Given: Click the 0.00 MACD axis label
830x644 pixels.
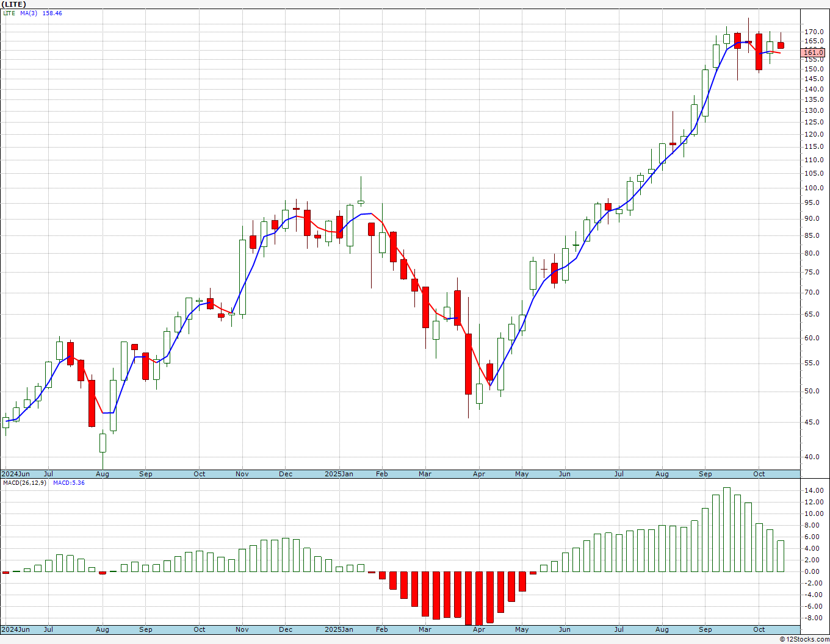Looking at the screenshot, I should click(x=812, y=571).
